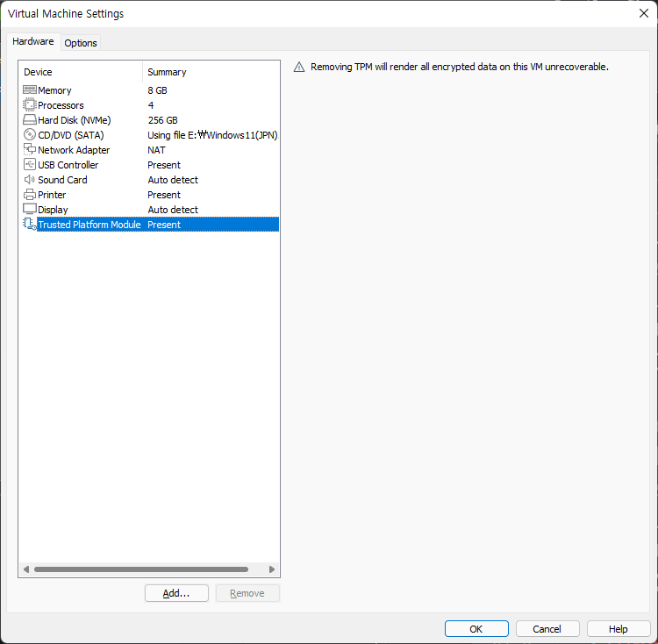
Task: Click the Removing TPM warning message text
Action: click(x=460, y=67)
